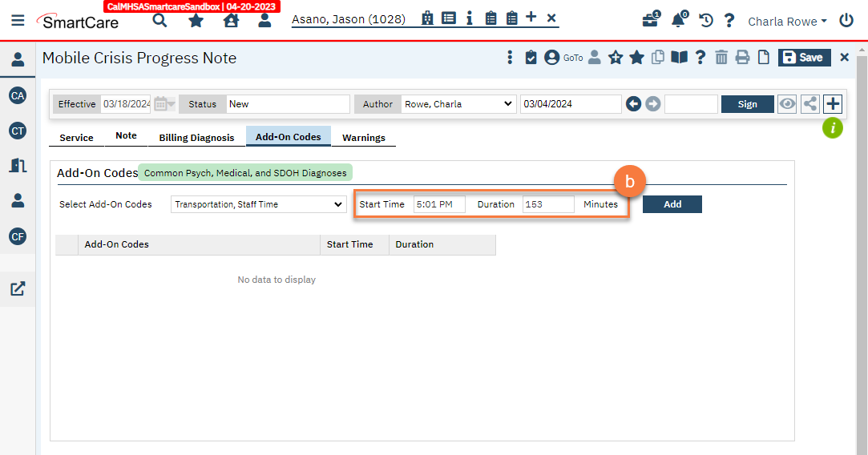Open the CF sidebar icon
The height and width of the screenshot is (455, 868).
(18, 236)
